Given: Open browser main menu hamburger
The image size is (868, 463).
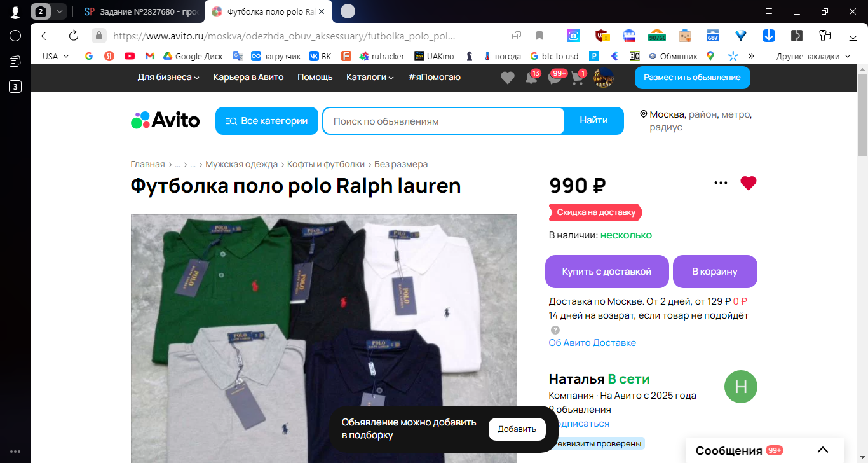Looking at the screenshot, I should (769, 11).
